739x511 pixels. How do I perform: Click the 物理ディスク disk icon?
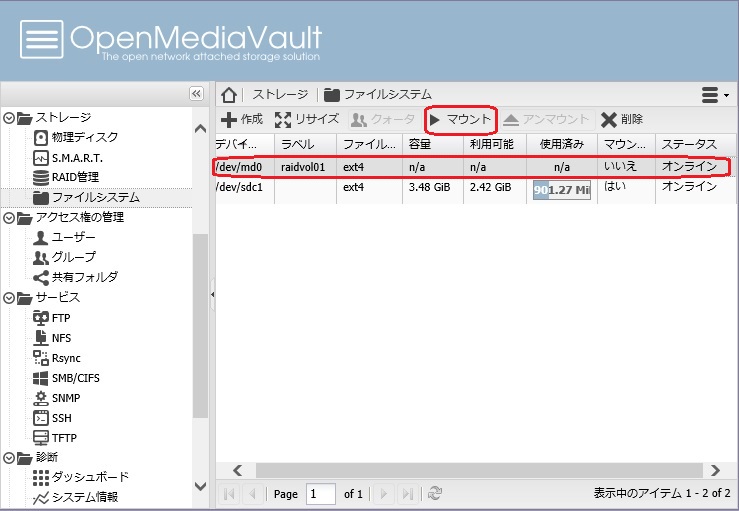coord(41,138)
